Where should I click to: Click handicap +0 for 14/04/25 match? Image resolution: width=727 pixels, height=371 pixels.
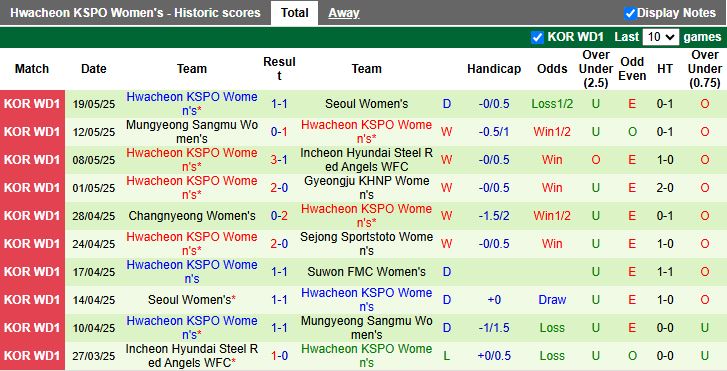click(494, 300)
